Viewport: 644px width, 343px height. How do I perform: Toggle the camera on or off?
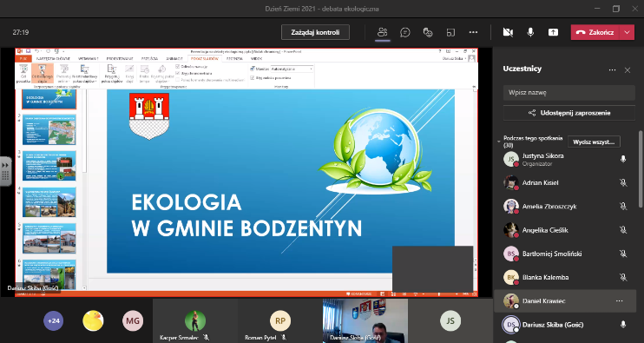point(508,32)
